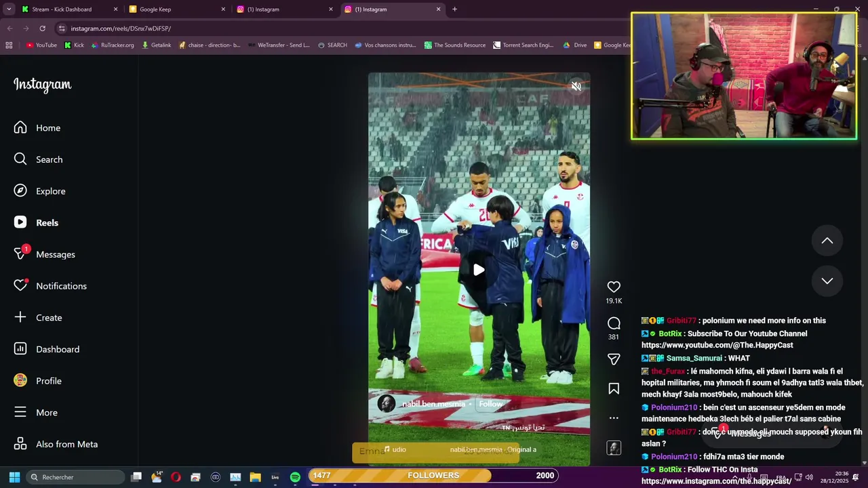This screenshot has height=488, width=868.
Task: Open YouTube bookmark
Action: tap(41, 45)
